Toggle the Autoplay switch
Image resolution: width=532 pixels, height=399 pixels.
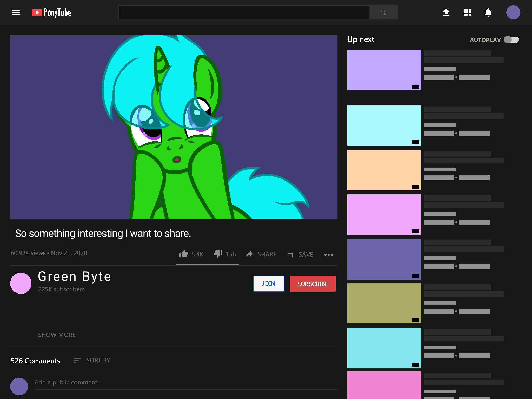pyautogui.click(x=511, y=40)
